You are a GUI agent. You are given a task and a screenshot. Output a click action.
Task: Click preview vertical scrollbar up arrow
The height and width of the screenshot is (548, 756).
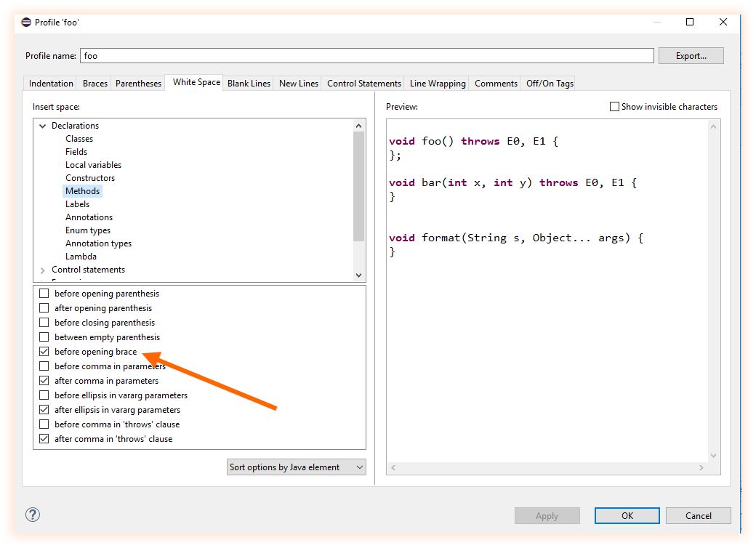click(713, 126)
